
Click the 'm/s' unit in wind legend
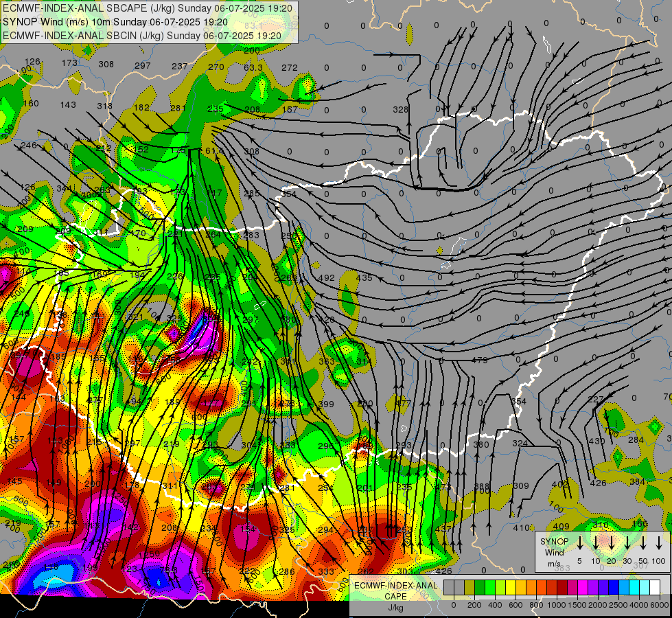(554, 564)
